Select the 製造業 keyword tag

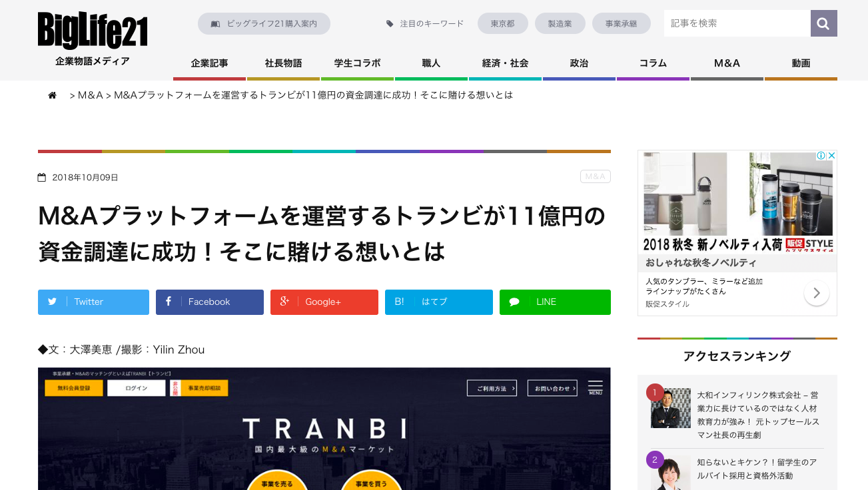(x=560, y=24)
